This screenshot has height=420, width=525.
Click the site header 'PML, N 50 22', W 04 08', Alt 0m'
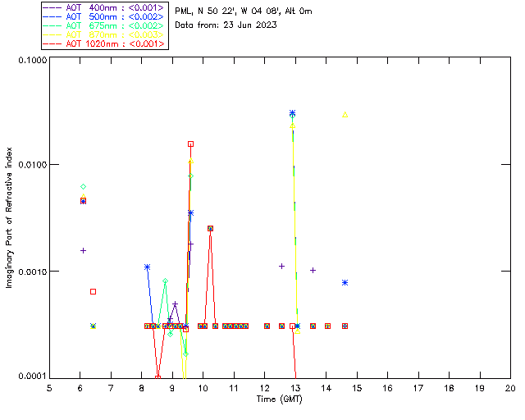tap(244, 11)
